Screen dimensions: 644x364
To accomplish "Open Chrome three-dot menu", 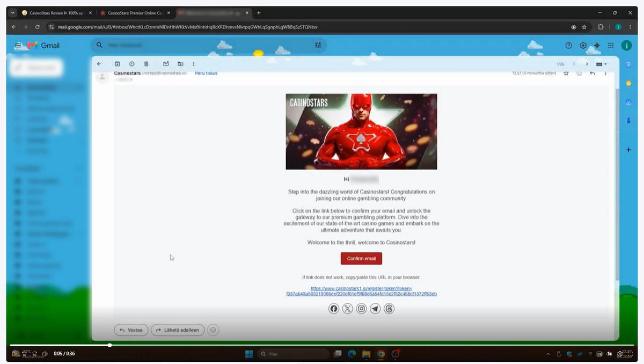I will [630, 26].
